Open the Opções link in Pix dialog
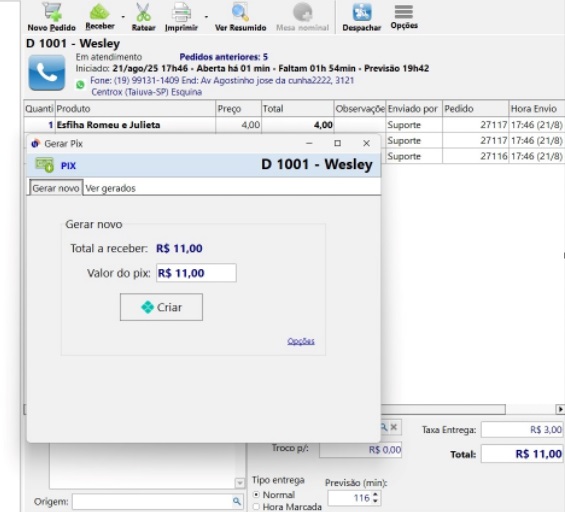 pos(301,341)
